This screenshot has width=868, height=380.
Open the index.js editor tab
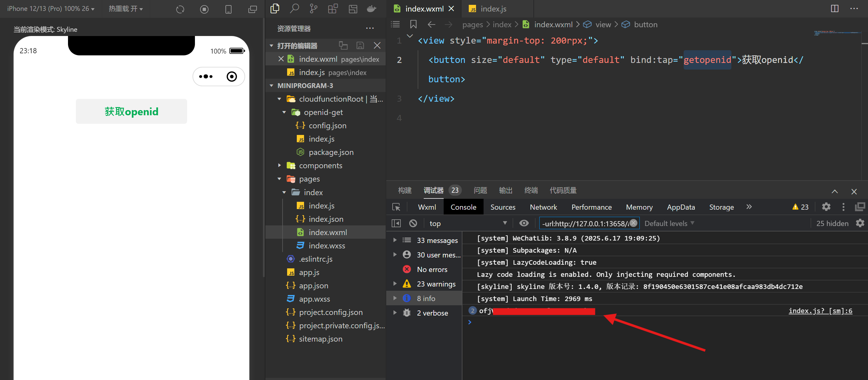pos(493,8)
